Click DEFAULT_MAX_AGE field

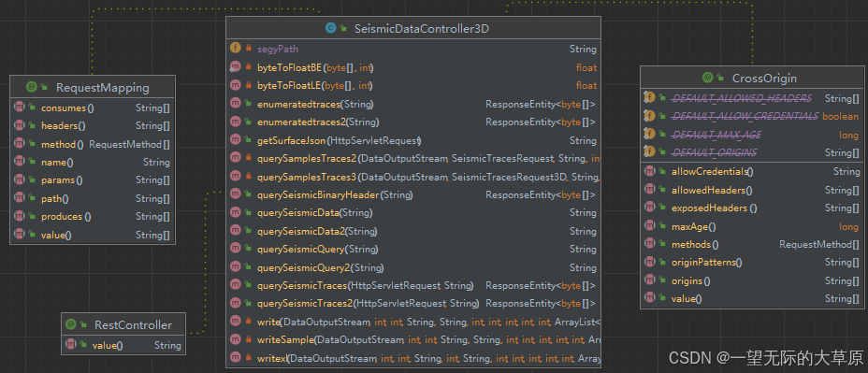coord(751,135)
